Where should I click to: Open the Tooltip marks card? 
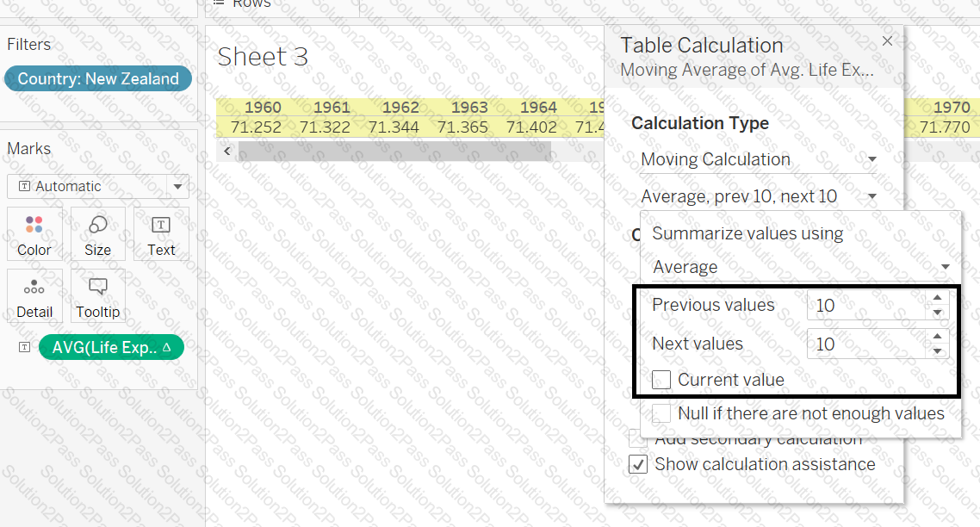pos(97,296)
